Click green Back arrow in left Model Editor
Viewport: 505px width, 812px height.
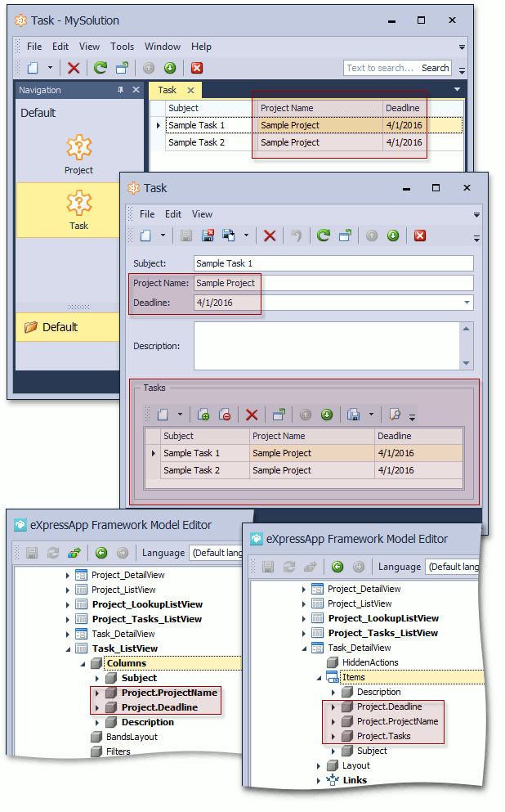coord(101,553)
